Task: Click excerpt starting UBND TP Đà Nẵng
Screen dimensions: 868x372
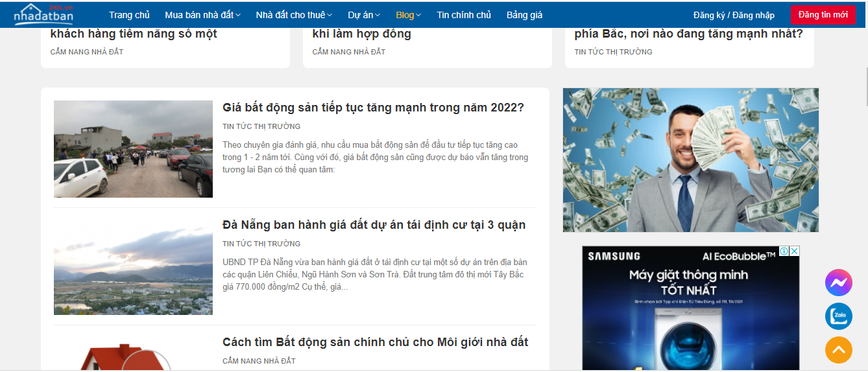Action: (x=375, y=275)
